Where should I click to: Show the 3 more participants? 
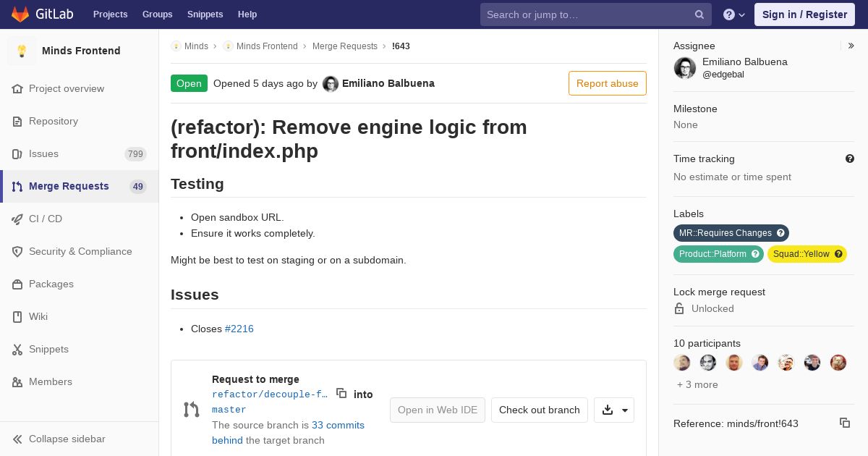click(x=697, y=384)
